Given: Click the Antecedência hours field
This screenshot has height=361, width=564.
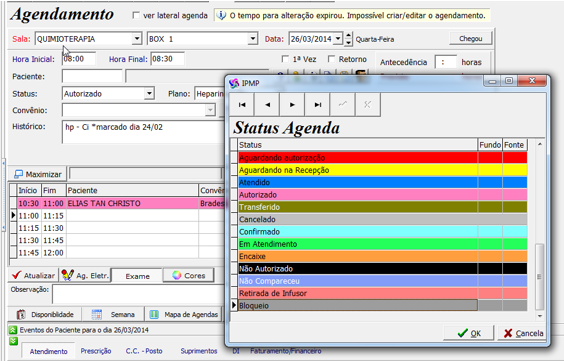Looking at the screenshot, I should pyautogui.click(x=445, y=62).
